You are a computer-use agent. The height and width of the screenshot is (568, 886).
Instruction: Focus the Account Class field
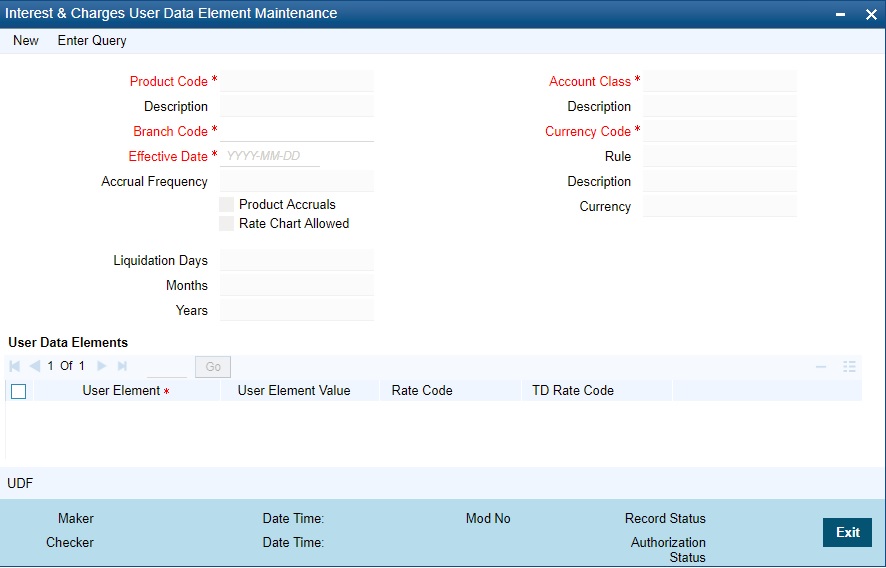tap(720, 81)
